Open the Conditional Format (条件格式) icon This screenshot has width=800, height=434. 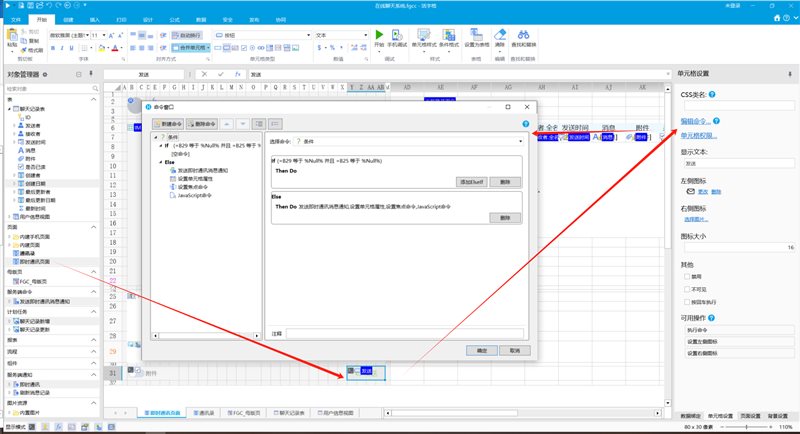pyautogui.click(x=448, y=35)
